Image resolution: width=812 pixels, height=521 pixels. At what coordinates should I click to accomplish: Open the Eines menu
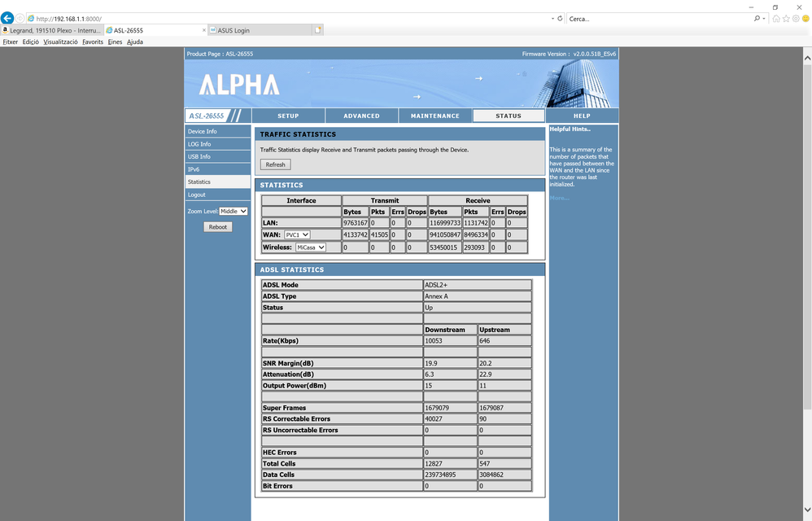115,42
